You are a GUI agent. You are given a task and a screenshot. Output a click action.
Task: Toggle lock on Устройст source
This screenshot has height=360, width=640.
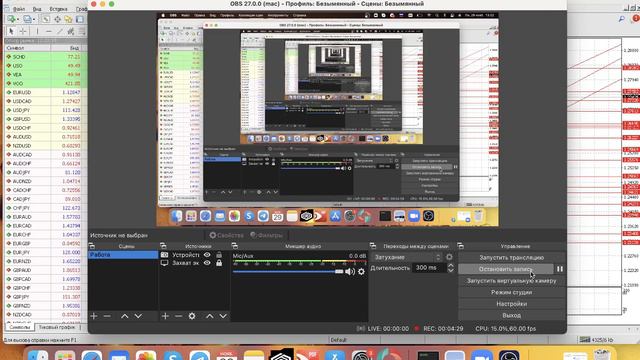coord(219,255)
